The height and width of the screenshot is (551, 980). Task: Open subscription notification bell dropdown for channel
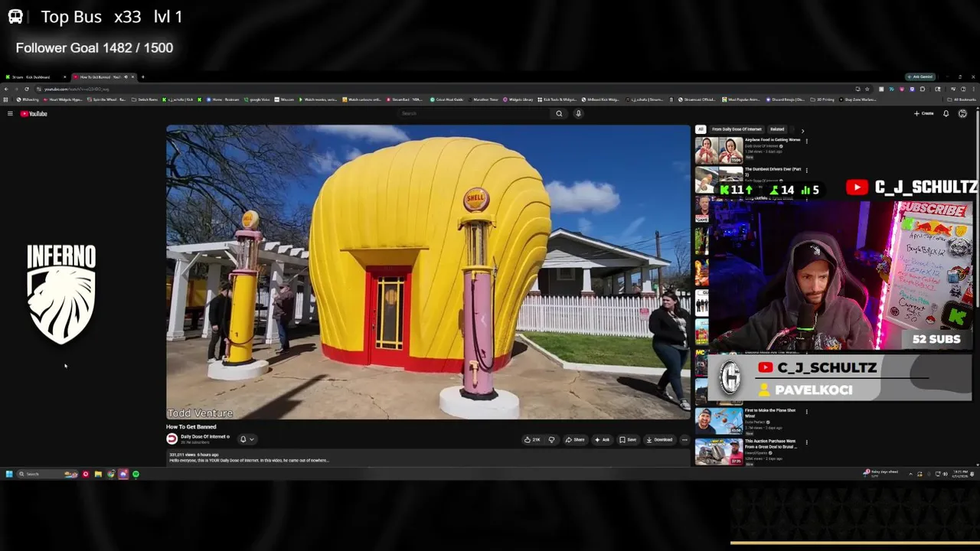tap(247, 439)
